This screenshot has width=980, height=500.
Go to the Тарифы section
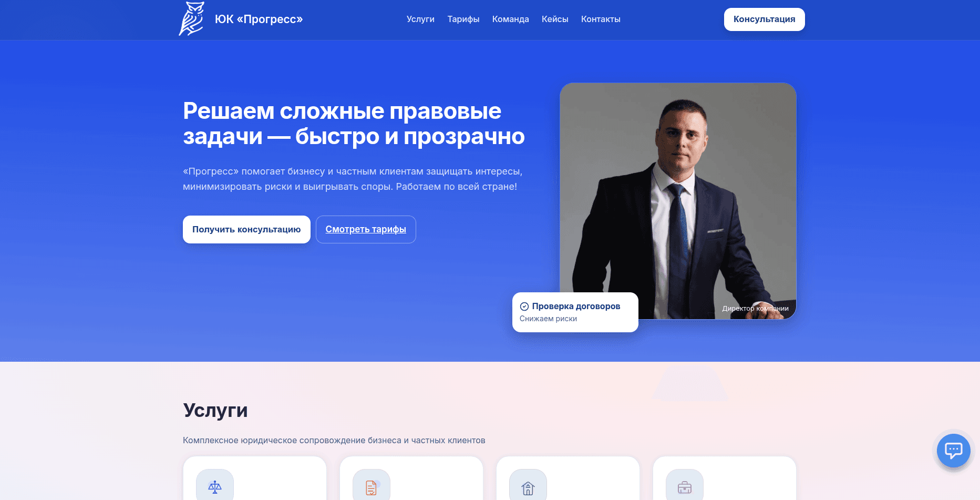[463, 19]
